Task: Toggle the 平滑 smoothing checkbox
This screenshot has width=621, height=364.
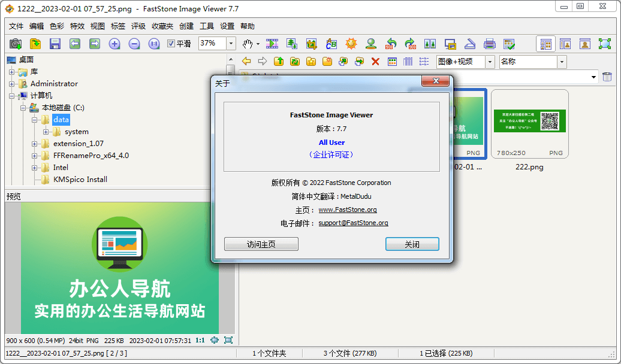Action: (x=171, y=43)
